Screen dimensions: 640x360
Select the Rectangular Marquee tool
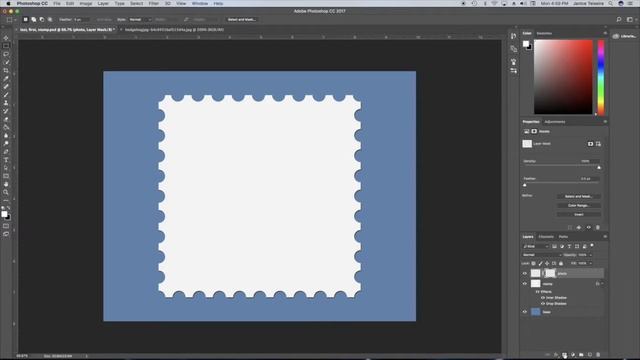6,46
